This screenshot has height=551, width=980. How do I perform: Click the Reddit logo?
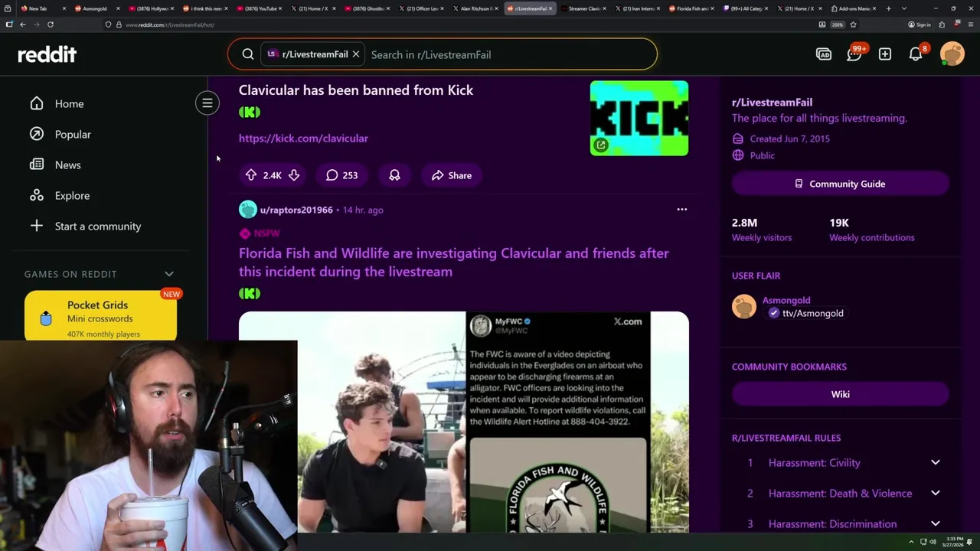click(x=47, y=54)
